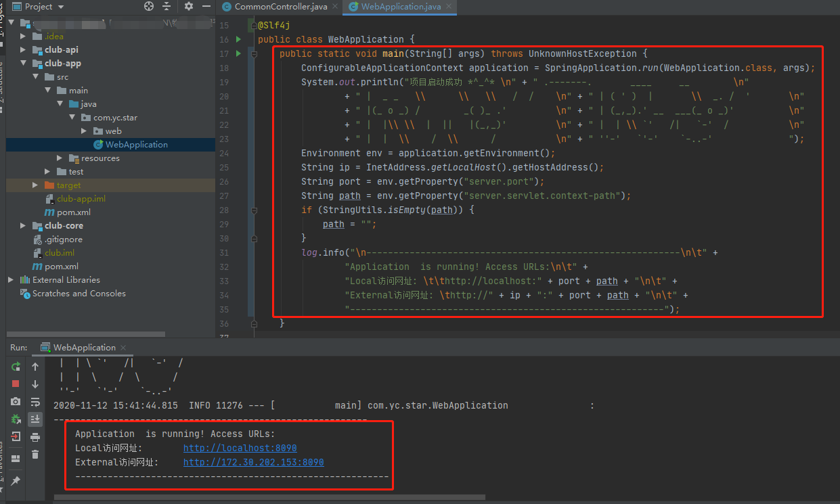Attach debugger using the green bug icon

coord(16,419)
